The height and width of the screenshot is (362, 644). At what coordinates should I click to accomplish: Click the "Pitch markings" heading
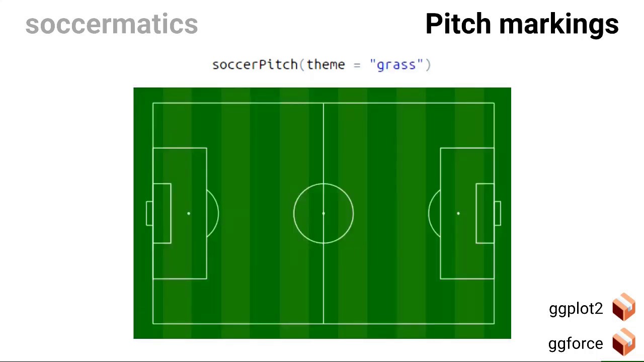point(522,24)
